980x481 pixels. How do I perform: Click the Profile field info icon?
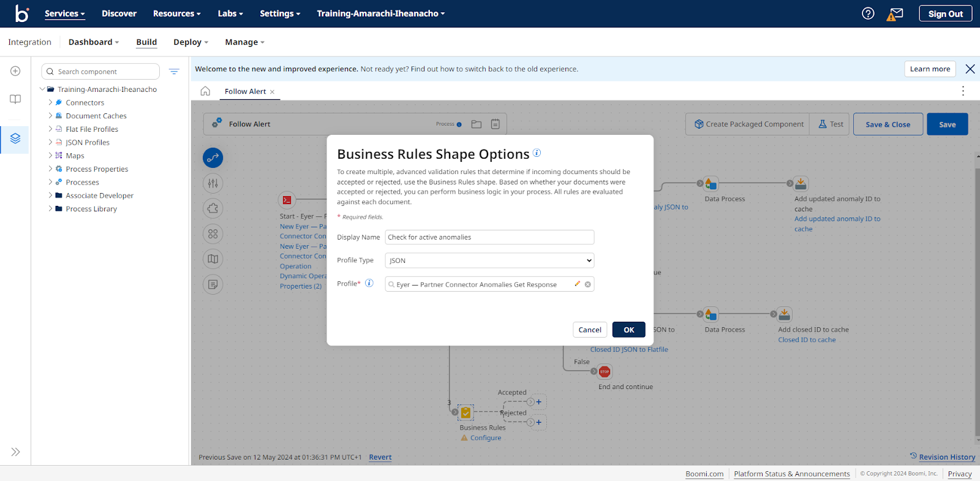point(369,283)
